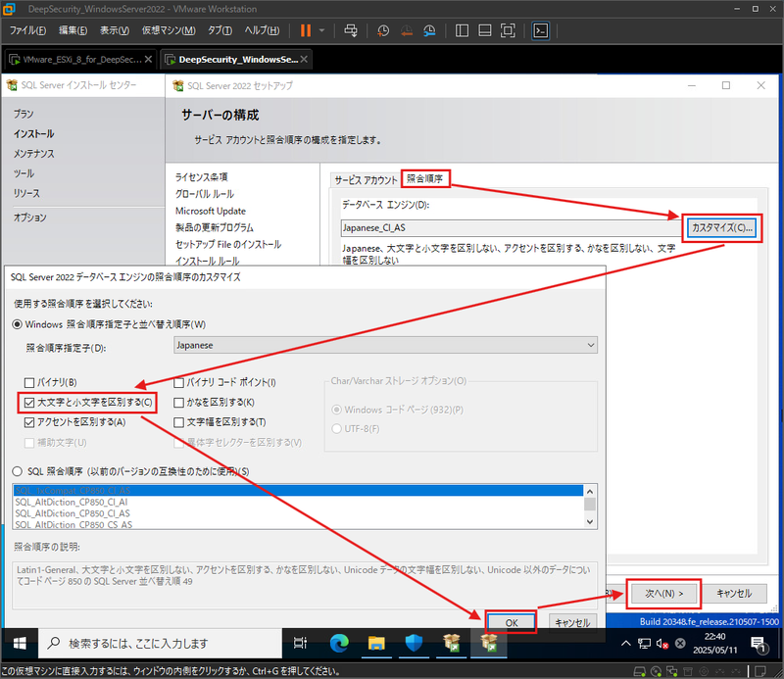Toggle the library sidebar view icon
This screenshot has height=679, width=784.
point(462,30)
